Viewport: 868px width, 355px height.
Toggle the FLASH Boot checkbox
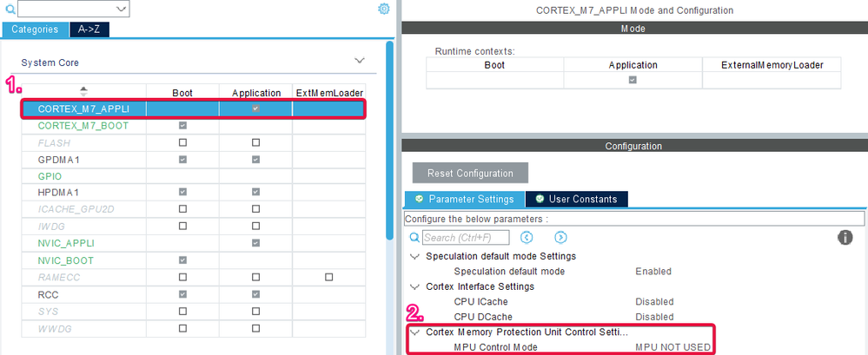(x=182, y=142)
